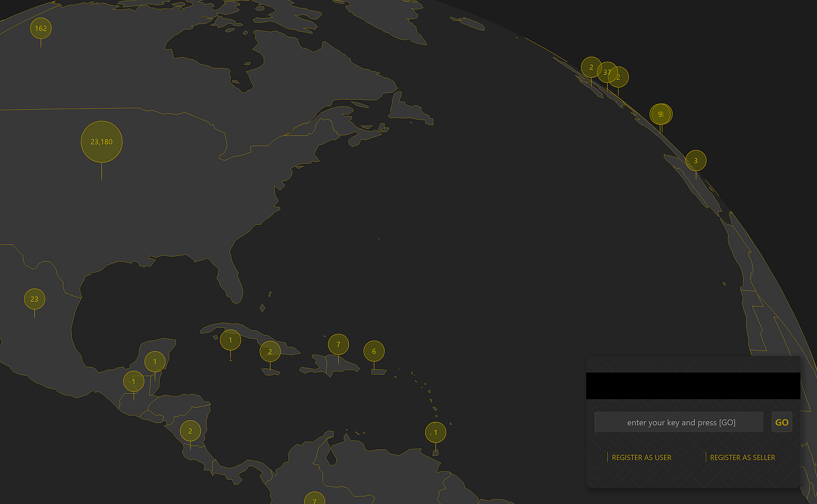The height and width of the screenshot is (504, 817).
Task: Click the 1 marker over Belize
Action: tap(155, 361)
